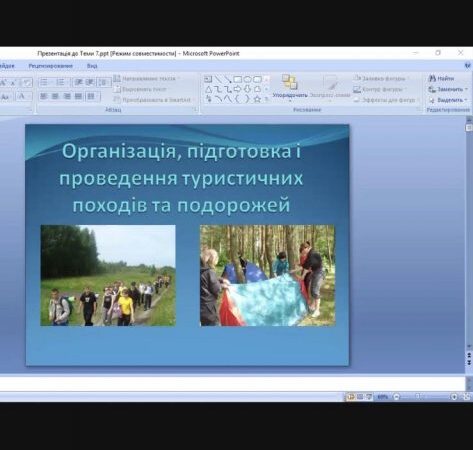This screenshot has width=473, height=450.
Task: Select the hikers photo on slide
Action: point(108,275)
